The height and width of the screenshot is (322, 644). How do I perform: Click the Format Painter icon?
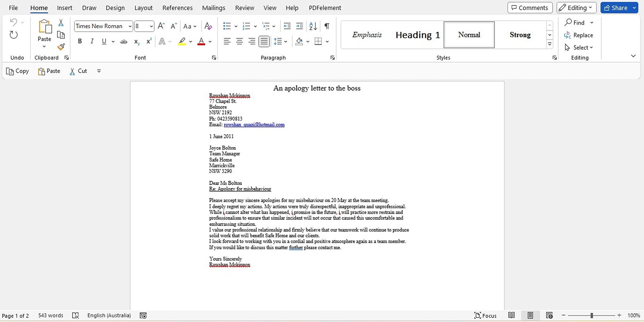[61, 47]
